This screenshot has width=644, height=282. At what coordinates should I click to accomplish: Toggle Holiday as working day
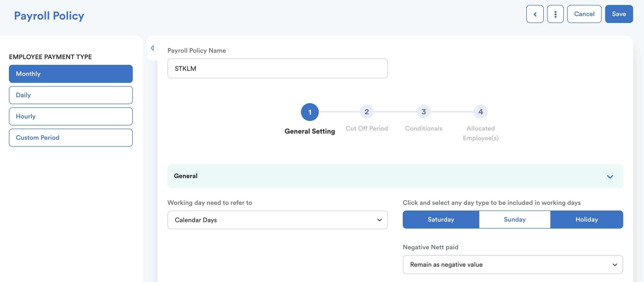point(587,220)
